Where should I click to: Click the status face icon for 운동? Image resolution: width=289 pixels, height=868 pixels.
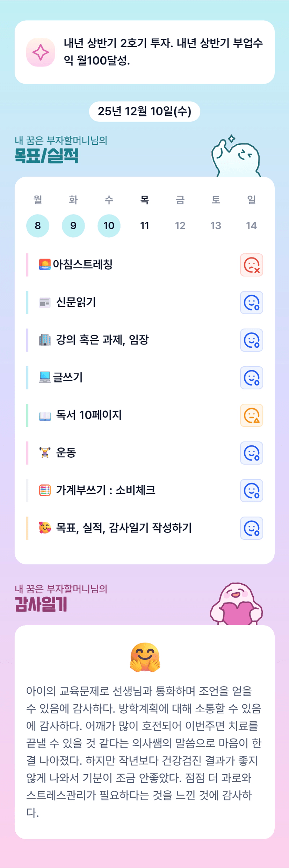click(251, 453)
